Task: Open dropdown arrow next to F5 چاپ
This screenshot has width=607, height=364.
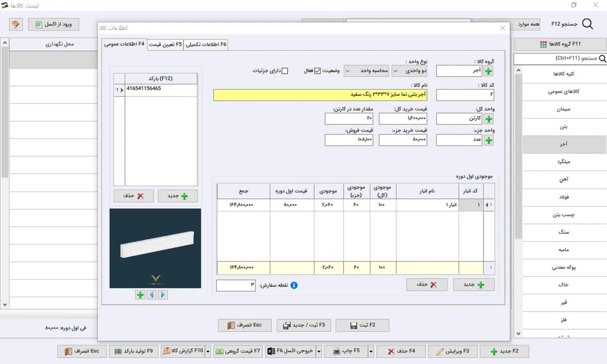Action: click(x=371, y=351)
